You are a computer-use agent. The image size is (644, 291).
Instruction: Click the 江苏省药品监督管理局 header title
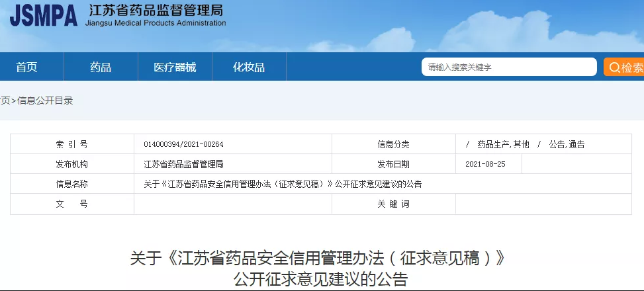coord(155,9)
